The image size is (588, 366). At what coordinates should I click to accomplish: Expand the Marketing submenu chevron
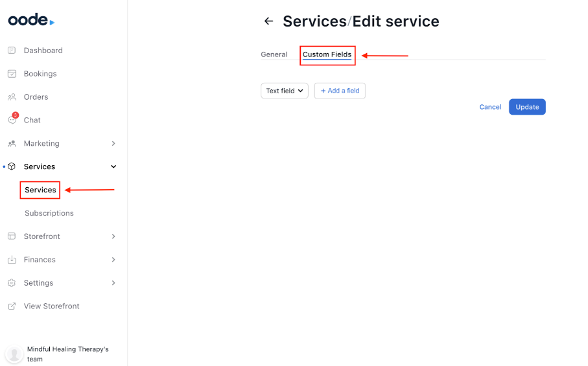[x=113, y=144]
